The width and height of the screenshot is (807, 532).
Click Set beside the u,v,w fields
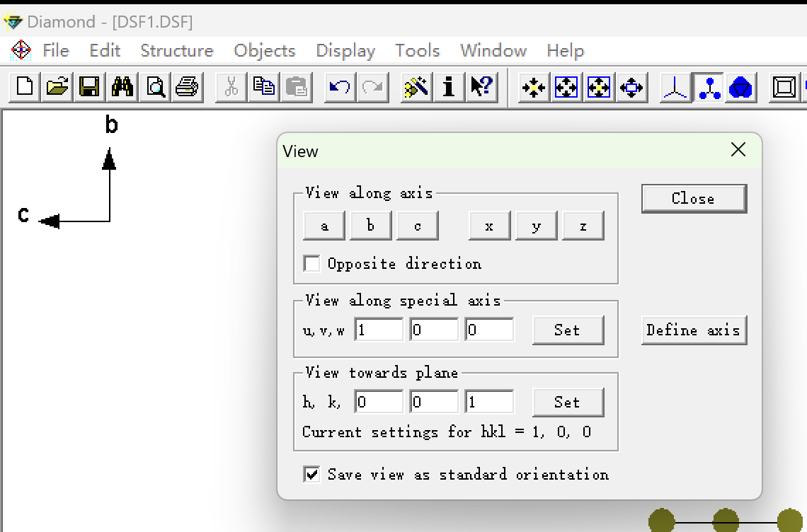click(567, 330)
